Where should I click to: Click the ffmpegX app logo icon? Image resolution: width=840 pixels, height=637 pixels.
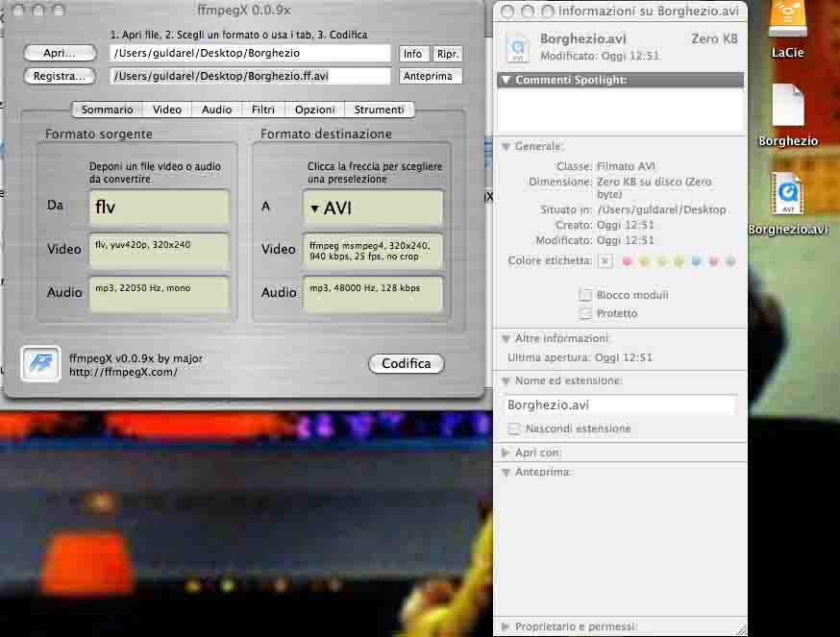[x=40, y=364]
